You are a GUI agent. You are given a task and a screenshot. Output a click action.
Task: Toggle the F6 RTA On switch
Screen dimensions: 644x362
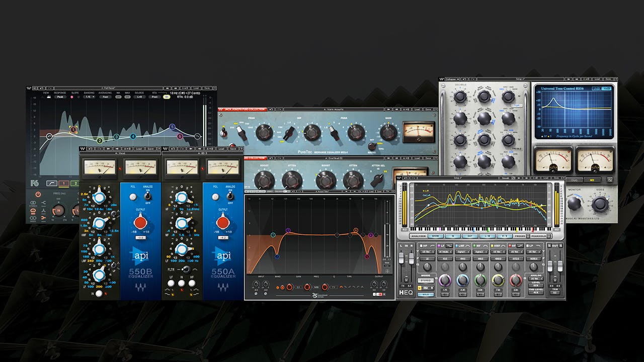click(167, 97)
